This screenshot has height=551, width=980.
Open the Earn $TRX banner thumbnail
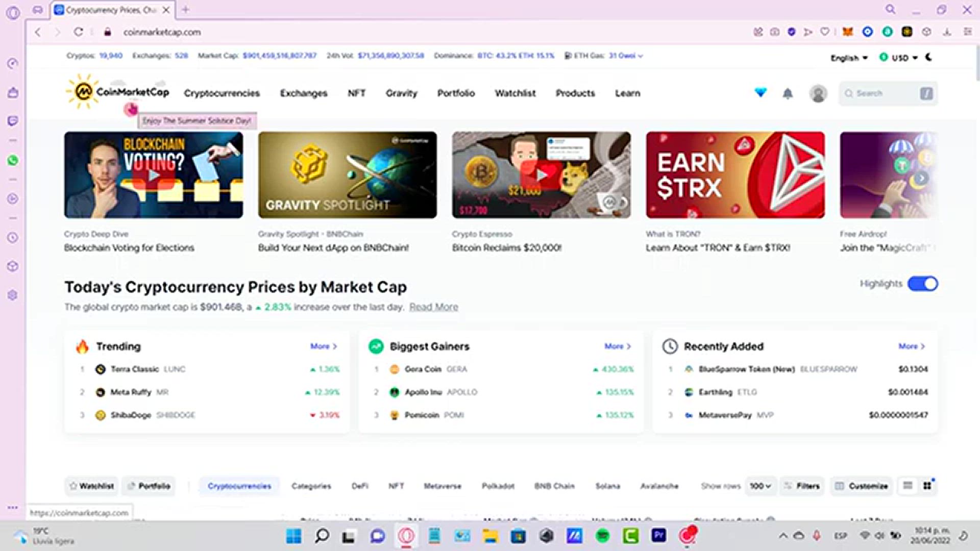[x=735, y=175]
